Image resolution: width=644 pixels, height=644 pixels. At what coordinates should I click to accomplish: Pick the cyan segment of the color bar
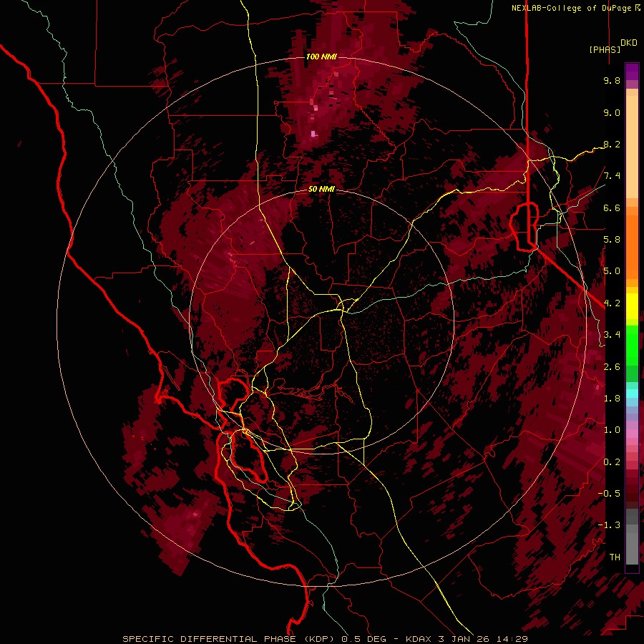pyautogui.click(x=632, y=394)
